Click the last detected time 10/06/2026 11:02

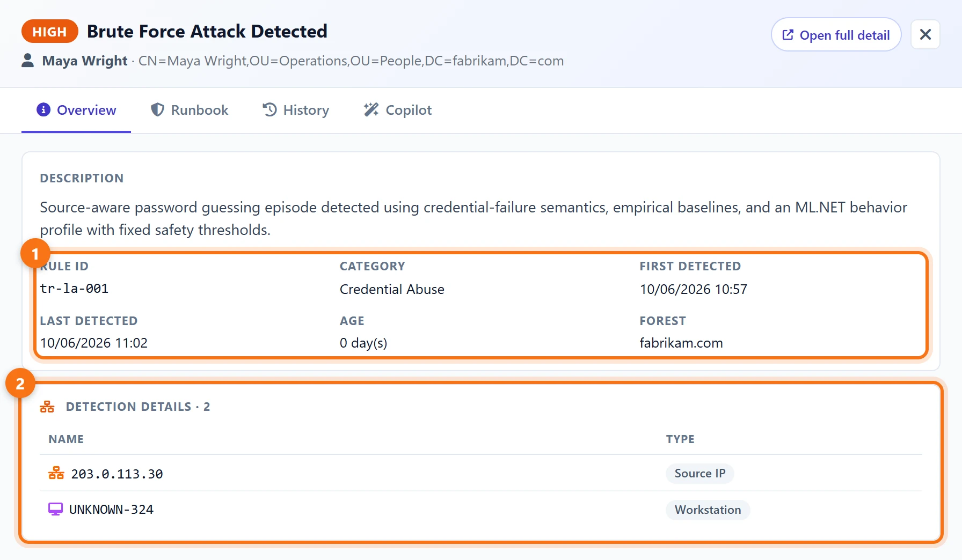[x=93, y=343]
